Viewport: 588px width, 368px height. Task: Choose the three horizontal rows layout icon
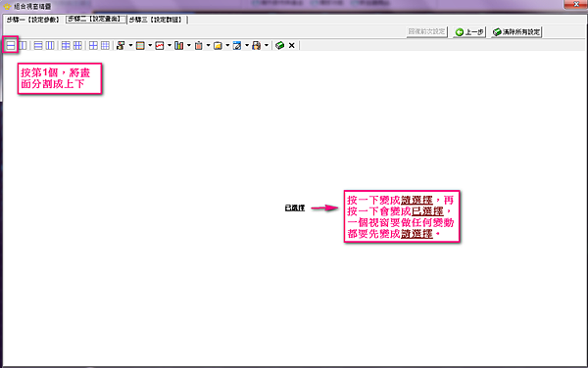[38, 46]
